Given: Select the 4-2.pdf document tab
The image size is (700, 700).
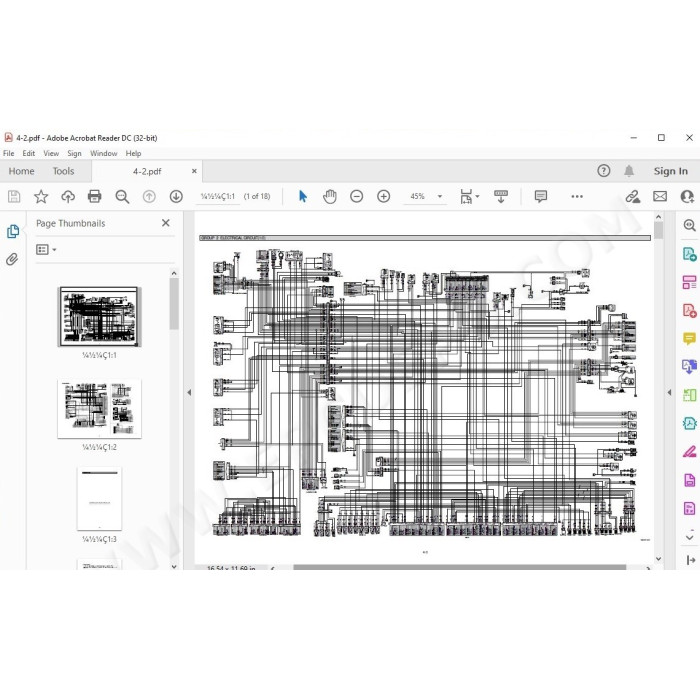Looking at the screenshot, I should [147, 171].
